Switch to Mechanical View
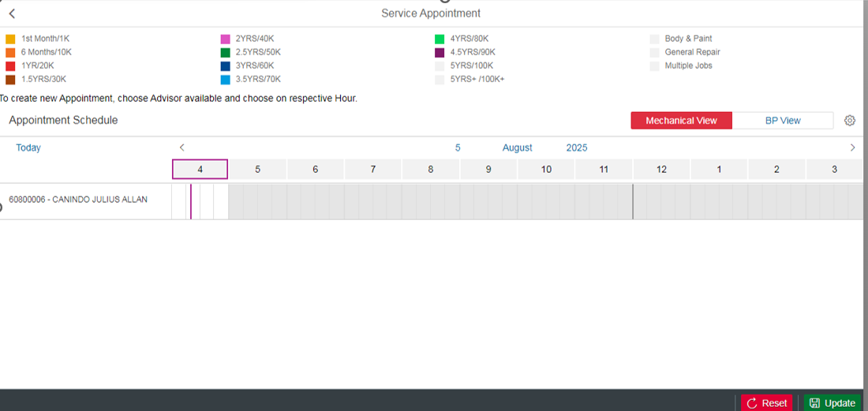868x411 pixels. click(x=682, y=121)
